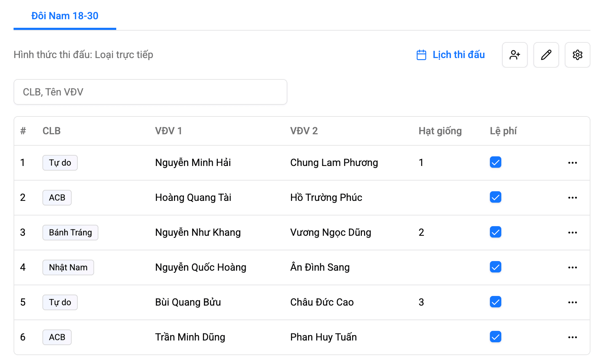Expand the row actions for Ân Đình Sang's team
The image size is (604, 364).
(x=572, y=267)
